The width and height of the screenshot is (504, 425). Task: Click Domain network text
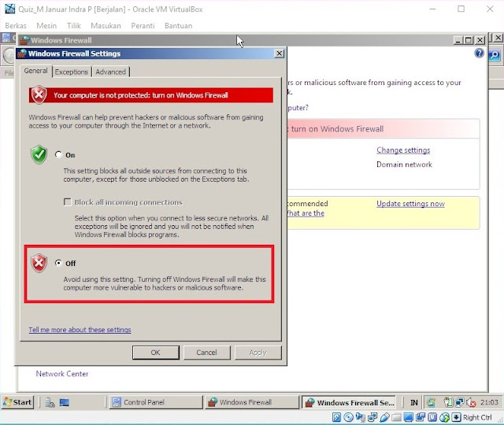point(404,164)
